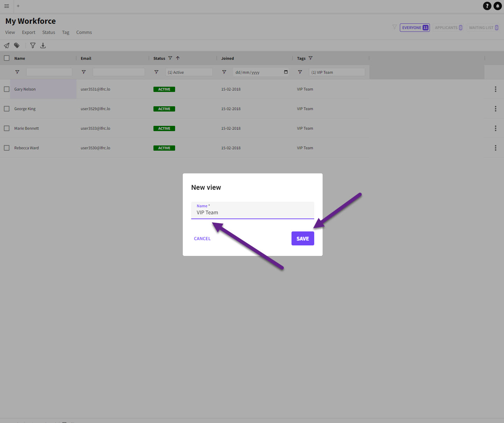504x423 pixels.
Task: Click the toolbar filter funnel icon
Action: click(33, 45)
